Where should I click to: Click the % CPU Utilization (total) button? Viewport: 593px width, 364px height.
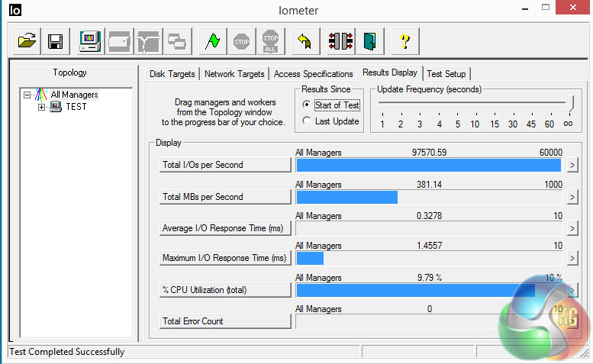click(x=225, y=290)
